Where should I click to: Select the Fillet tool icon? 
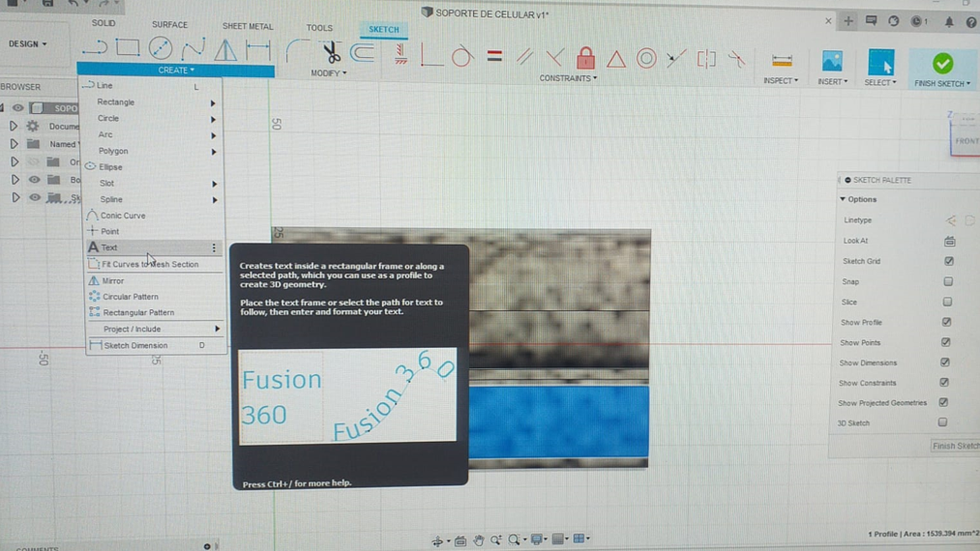coord(295,51)
